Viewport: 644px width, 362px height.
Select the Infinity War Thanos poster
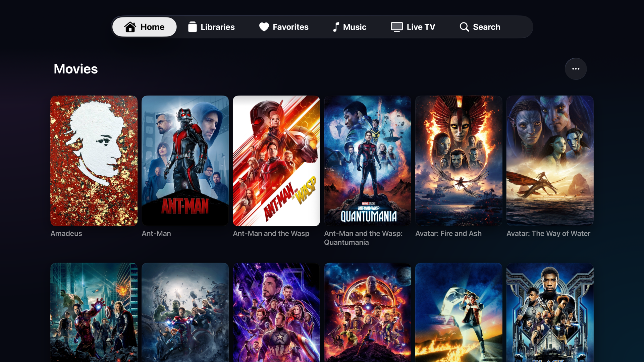pyautogui.click(x=368, y=312)
